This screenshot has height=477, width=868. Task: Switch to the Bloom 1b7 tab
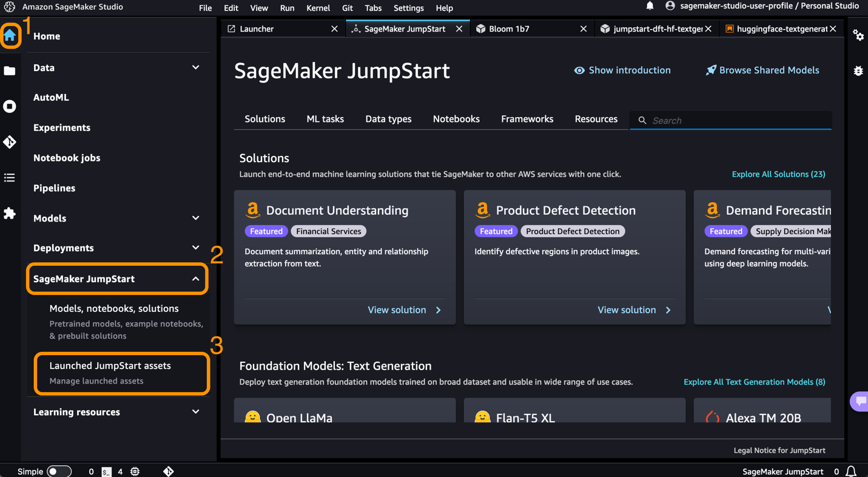point(510,29)
